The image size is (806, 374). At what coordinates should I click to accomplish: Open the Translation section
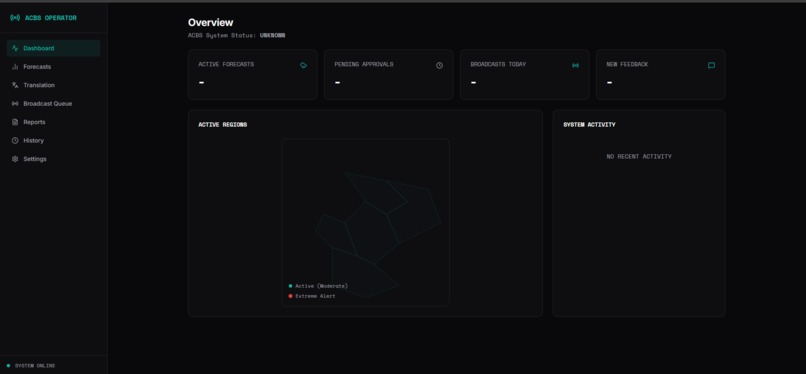click(53, 85)
